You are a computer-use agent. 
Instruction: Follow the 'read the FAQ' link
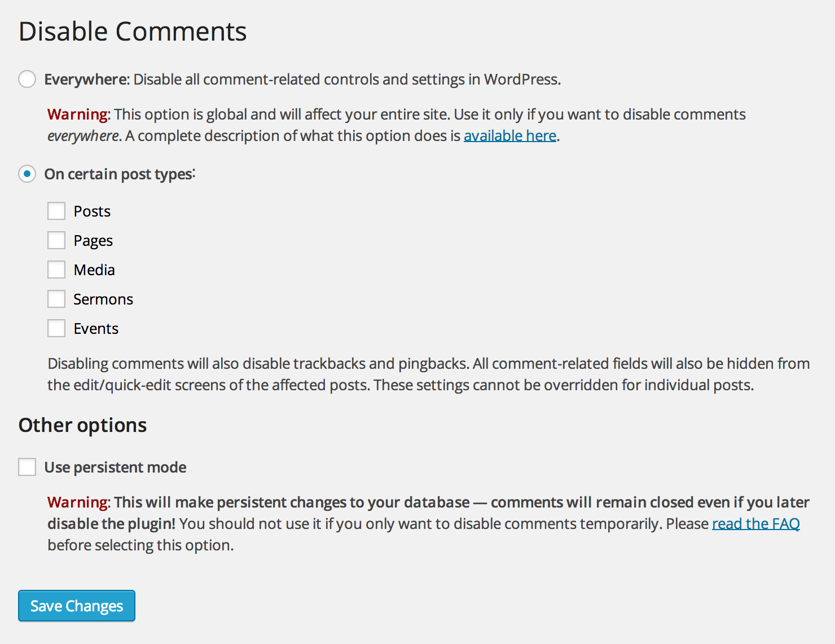pyautogui.click(x=755, y=524)
